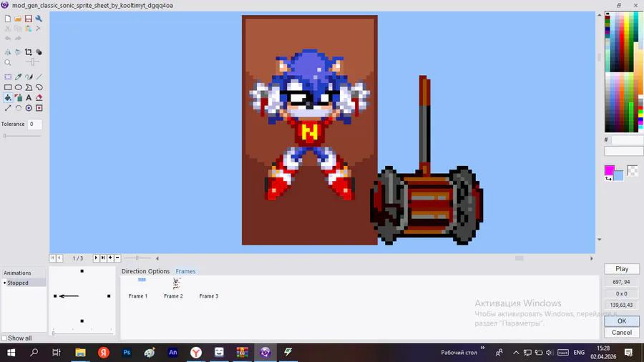Flip the image horizontally
The image size is (644, 362).
coord(8,52)
